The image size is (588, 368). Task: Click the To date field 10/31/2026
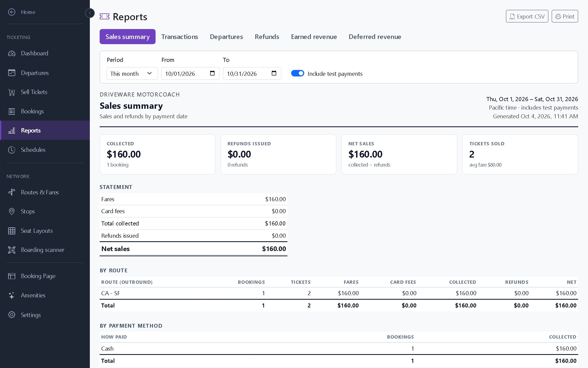pos(252,74)
